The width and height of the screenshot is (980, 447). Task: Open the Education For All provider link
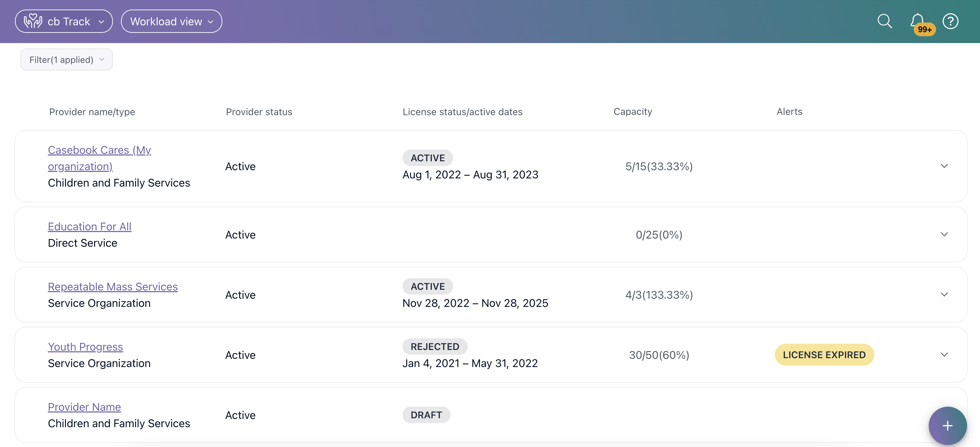tap(89, 227)
